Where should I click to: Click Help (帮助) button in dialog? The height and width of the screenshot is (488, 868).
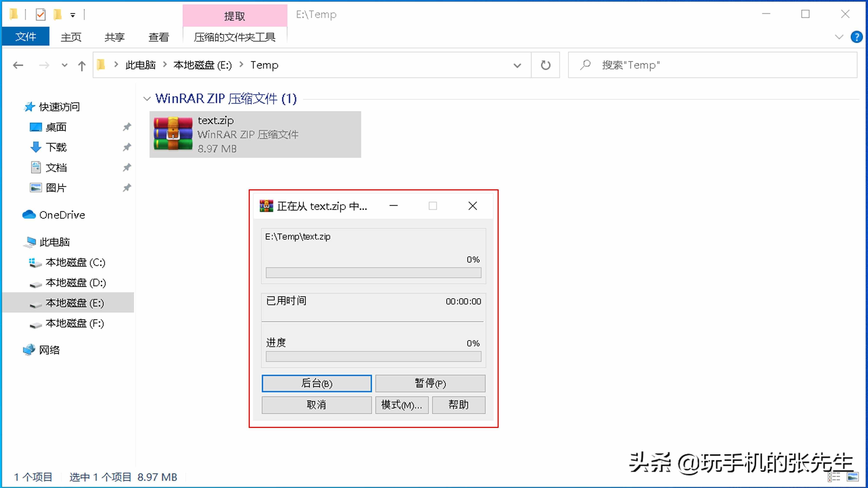[x=459, y=405]
